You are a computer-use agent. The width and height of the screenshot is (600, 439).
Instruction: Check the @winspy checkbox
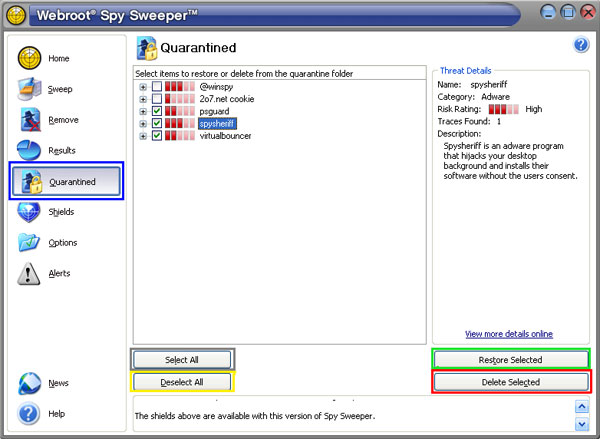[x=157, y=86]
